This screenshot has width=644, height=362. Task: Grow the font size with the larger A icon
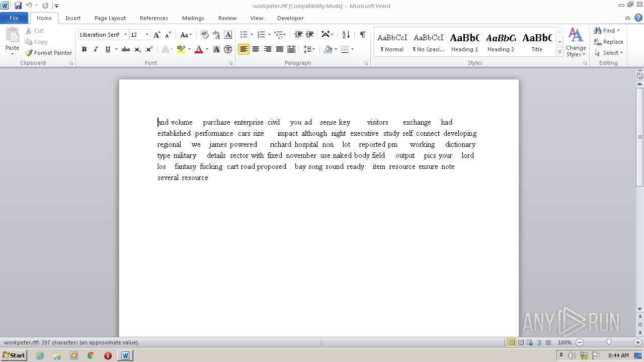157,35
